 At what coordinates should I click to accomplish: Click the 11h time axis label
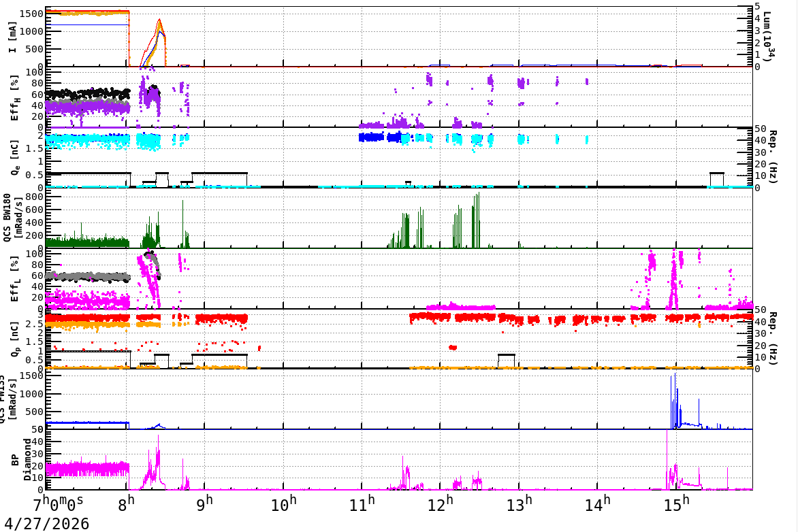363,504
